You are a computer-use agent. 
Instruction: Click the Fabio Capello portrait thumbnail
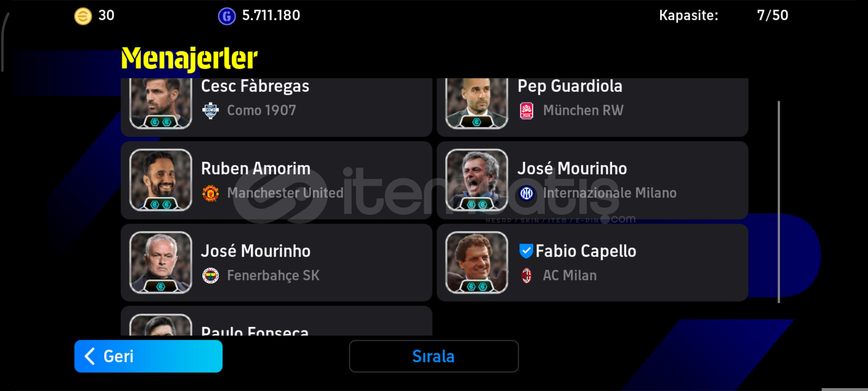click(477, 262)
